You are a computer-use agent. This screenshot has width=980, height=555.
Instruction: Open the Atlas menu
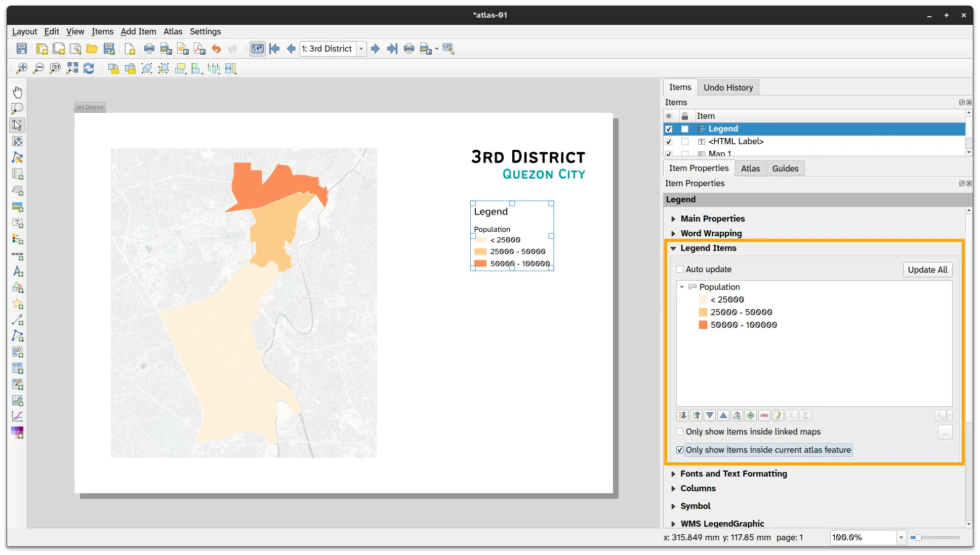pyautogui.click(x=173, y=31)
